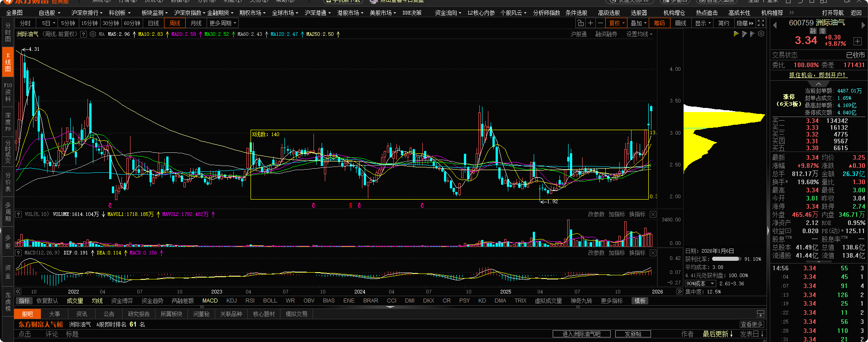Open the 90%成本 combo box
This screenshot has height=342, width=868.
[x=700, y=283]
